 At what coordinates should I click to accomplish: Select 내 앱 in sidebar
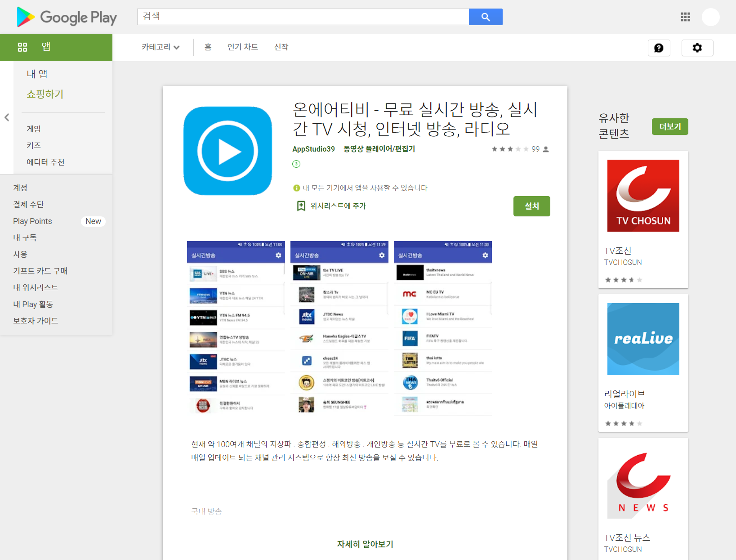(x=37, y=74)
